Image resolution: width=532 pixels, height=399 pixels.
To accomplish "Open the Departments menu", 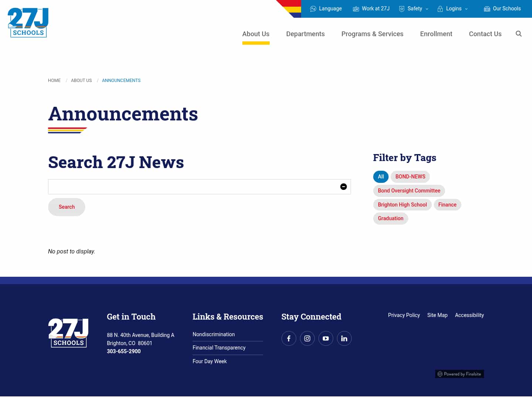I will pyautogui.click(x=305, y=34).
